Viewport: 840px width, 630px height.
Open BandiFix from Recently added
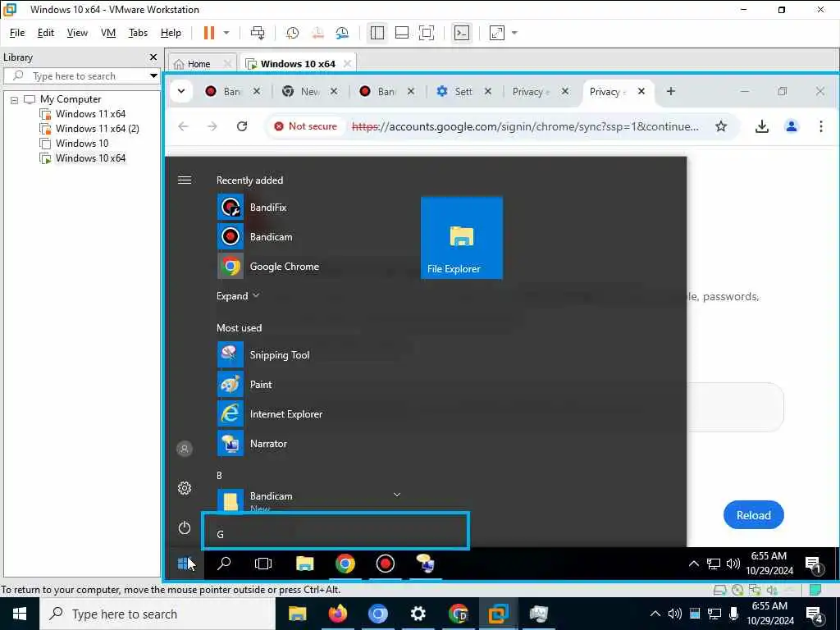[308, 208]
